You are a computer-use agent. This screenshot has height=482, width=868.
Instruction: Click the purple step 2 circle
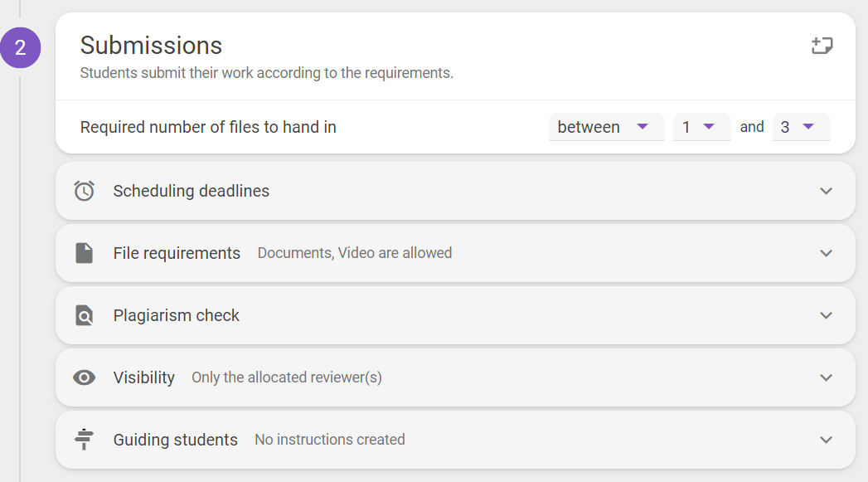[21, 47]
